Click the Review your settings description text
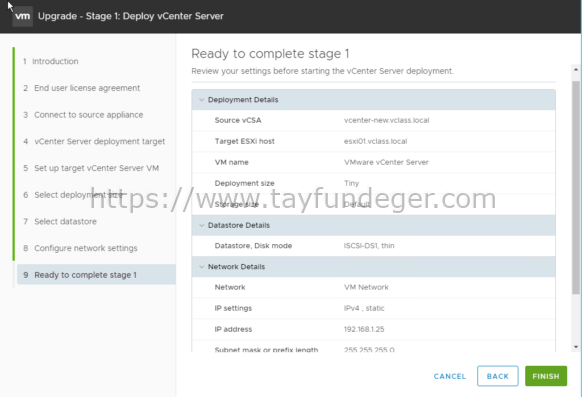Image resolution: width=582 pixels, height=397 pixels. tap(323, 71)
